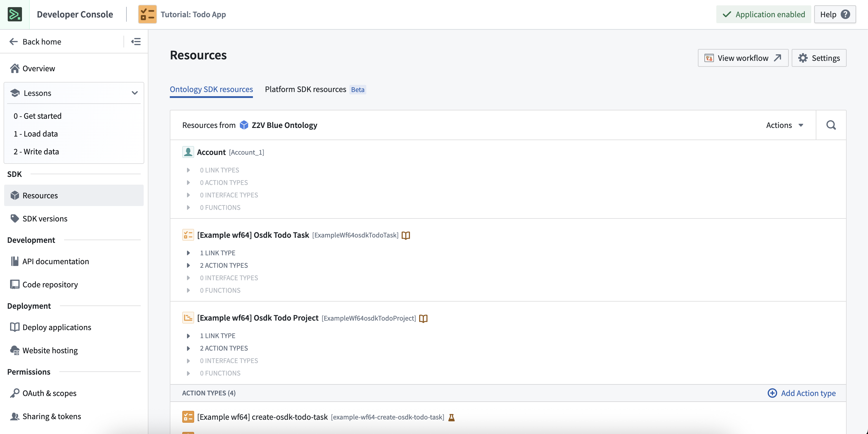Expand the 1 LINK TYPE under Osdk Todo Task
This screenshot has width=868, height=434.
tap(189, 253)
